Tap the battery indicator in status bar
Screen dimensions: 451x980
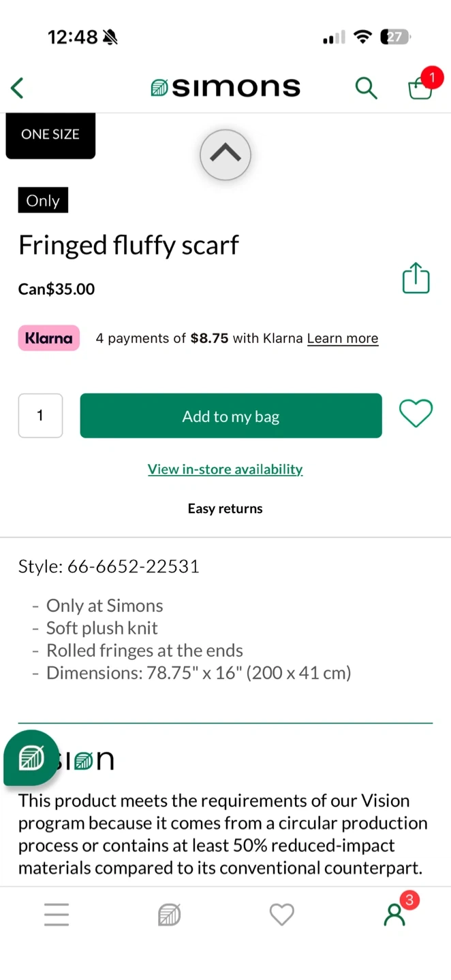click(x=396, y=37)
